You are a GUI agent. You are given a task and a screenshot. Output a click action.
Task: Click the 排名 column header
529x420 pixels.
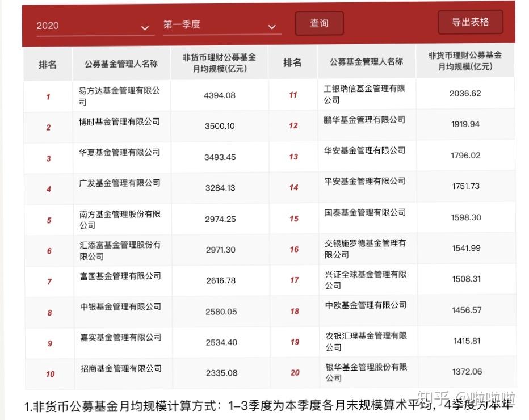point(48,64)
